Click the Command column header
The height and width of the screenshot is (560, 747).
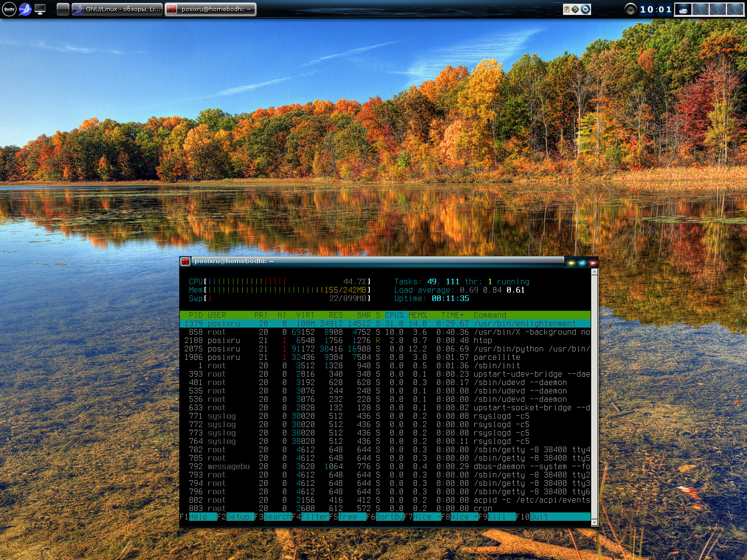pos(490,315)
